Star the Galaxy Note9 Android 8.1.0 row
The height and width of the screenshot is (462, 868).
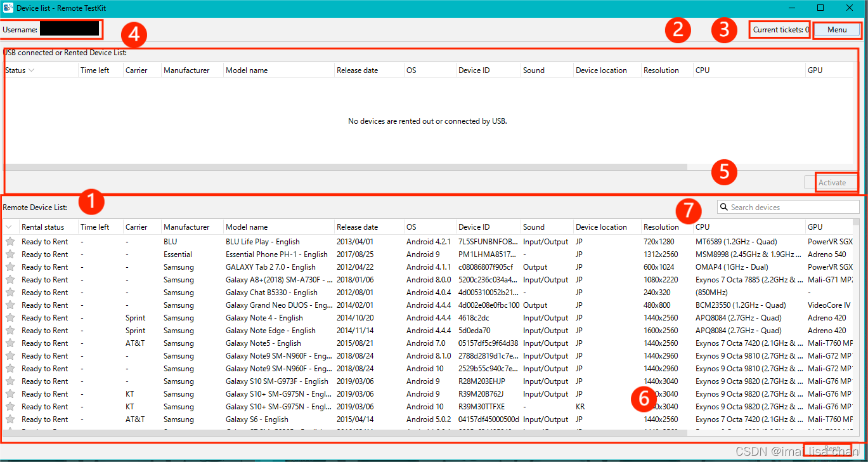[10, 355]
